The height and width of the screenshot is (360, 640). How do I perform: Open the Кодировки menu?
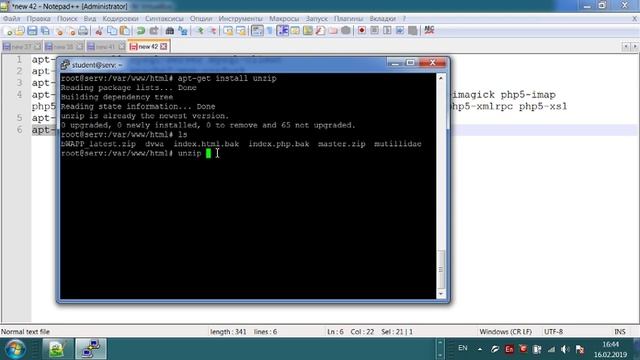(120, 19)
